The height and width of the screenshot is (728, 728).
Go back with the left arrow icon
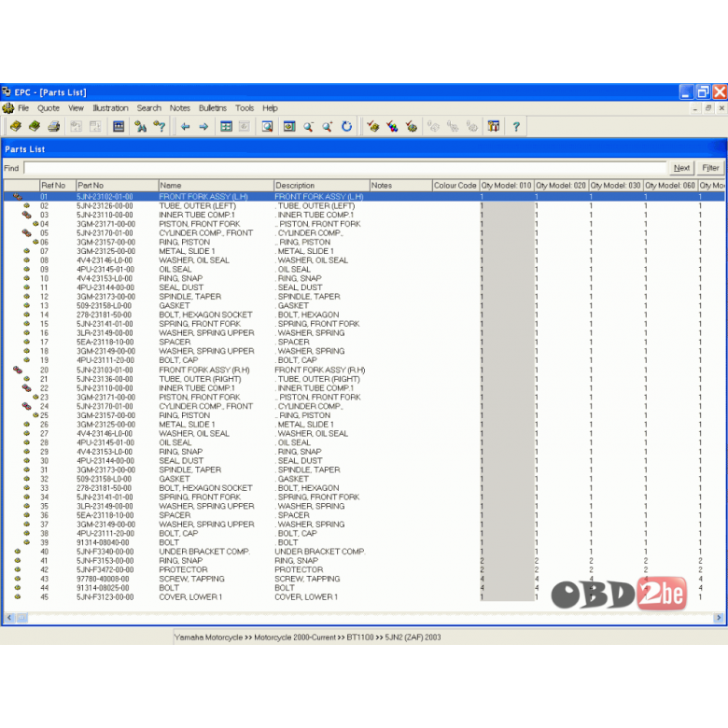tap(185, 126)
